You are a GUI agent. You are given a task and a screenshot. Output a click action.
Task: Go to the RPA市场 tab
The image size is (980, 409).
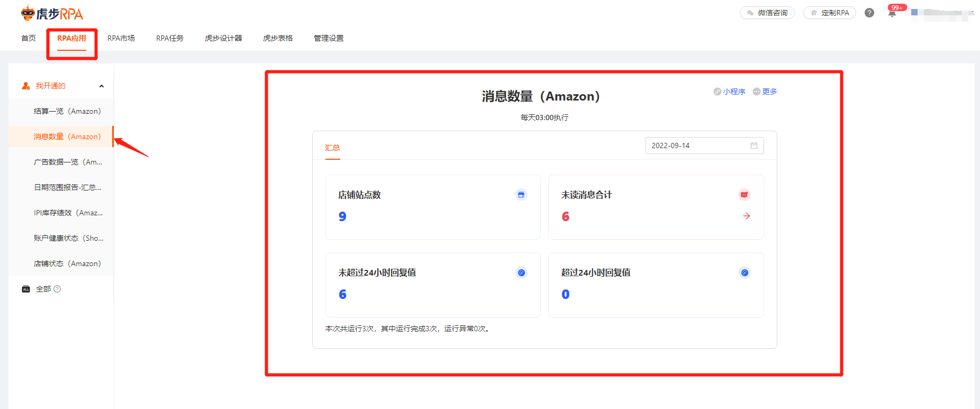pos(121,38)
